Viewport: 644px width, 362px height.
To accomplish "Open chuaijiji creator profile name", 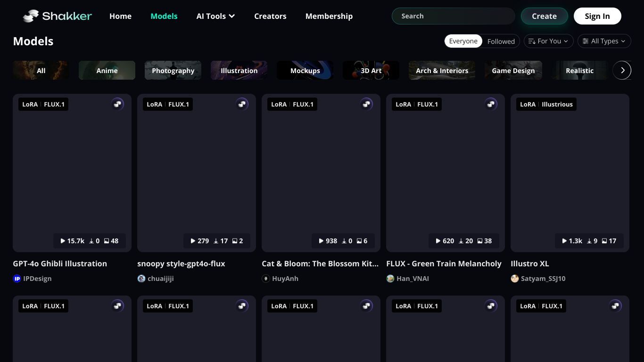I will pyautogui.click(x=161, y=279).
